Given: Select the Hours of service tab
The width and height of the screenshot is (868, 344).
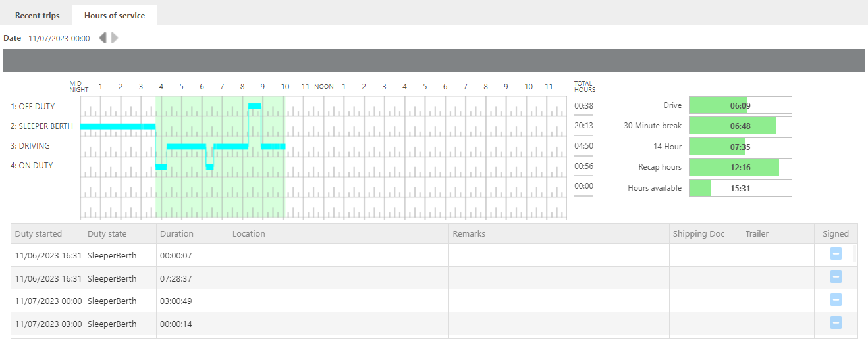Looking at the screenshot, I should pyautogui.click(x=115, y=16).
